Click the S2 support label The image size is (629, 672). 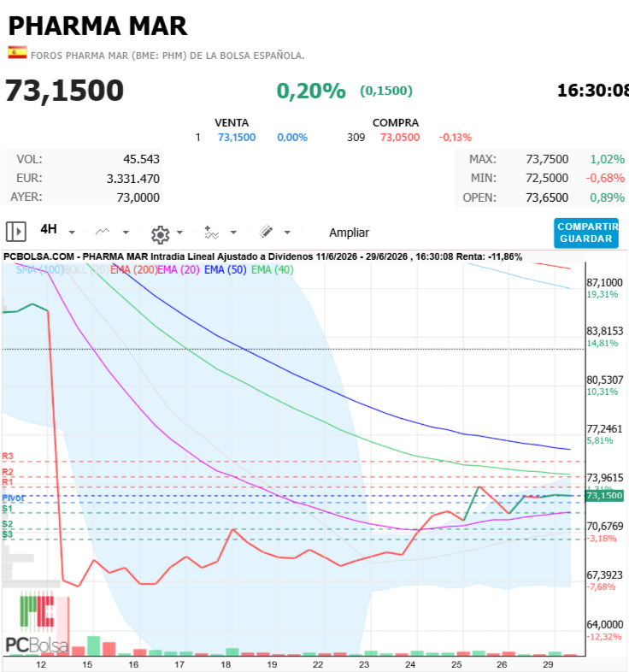click(8, 524)
